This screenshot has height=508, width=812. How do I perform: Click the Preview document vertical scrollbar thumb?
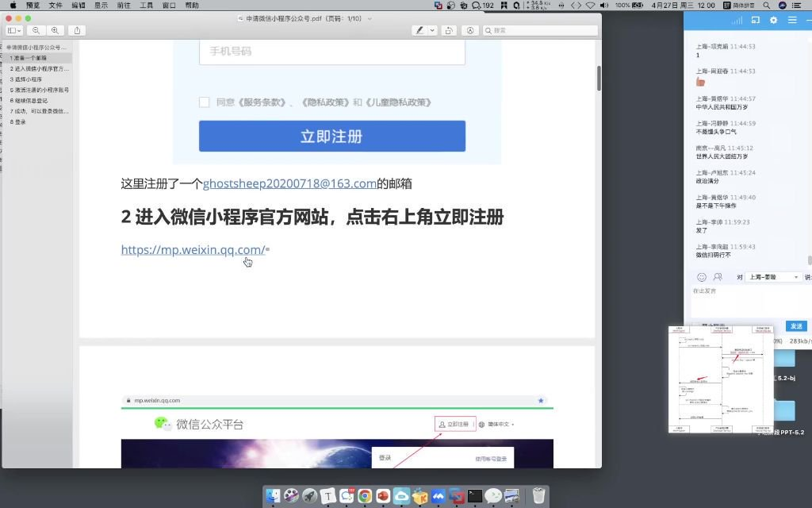pyautogui.click(x=599, y=79)
